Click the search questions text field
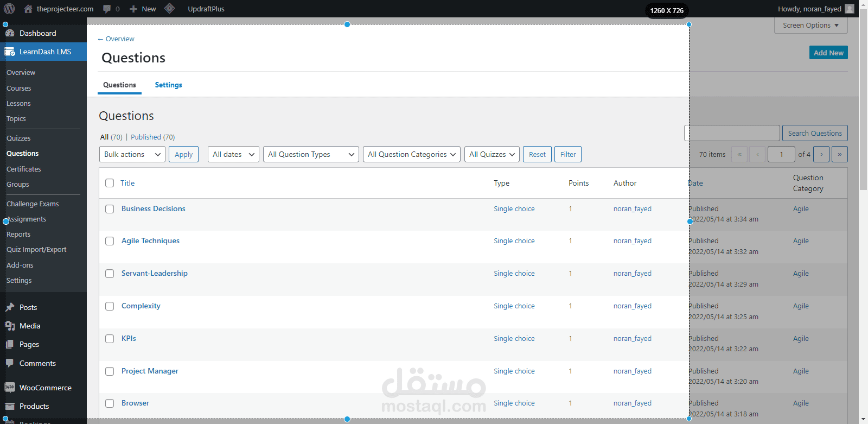The width and height of the screenshot is (868, 424). (x=732, y=133)
